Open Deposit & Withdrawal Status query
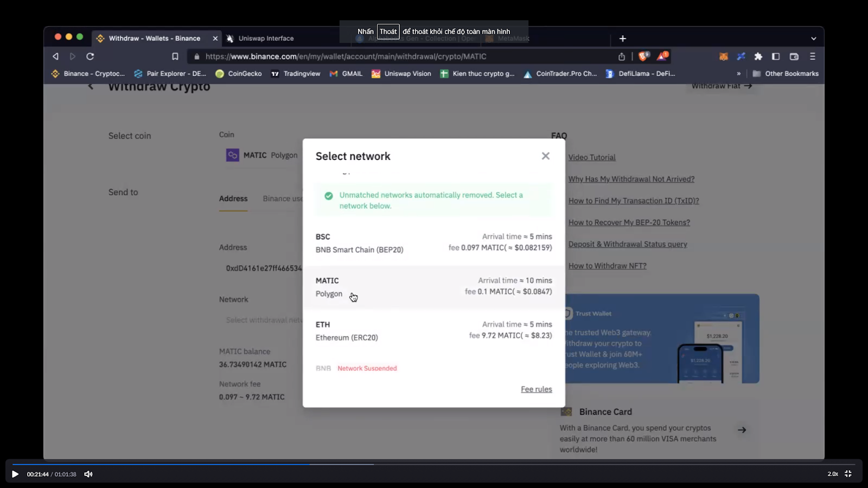The width and height of the screenshot is (868, 488). pos(628,244)
